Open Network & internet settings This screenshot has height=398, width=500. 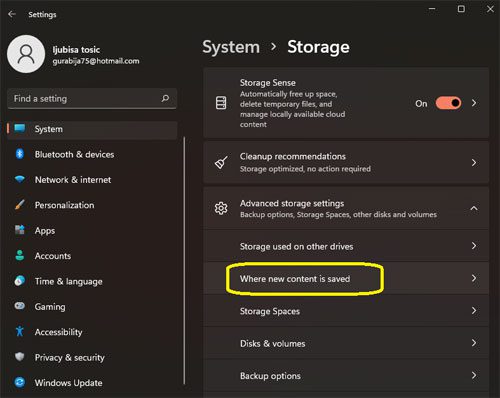pyautogui.click(x=92, y=180)
